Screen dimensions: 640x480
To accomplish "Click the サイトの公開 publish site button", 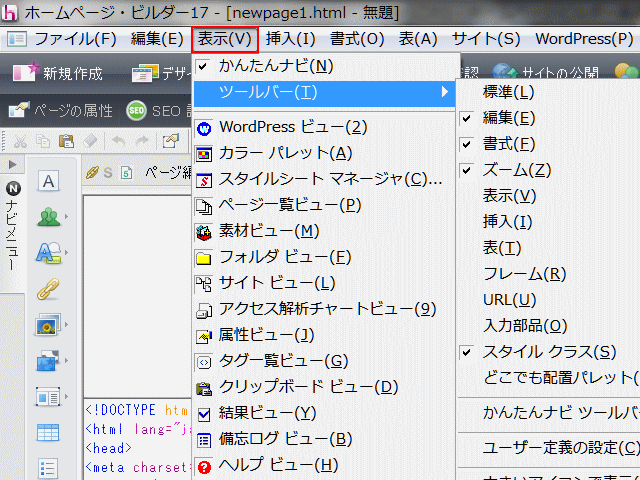I will tap(545, 73).
